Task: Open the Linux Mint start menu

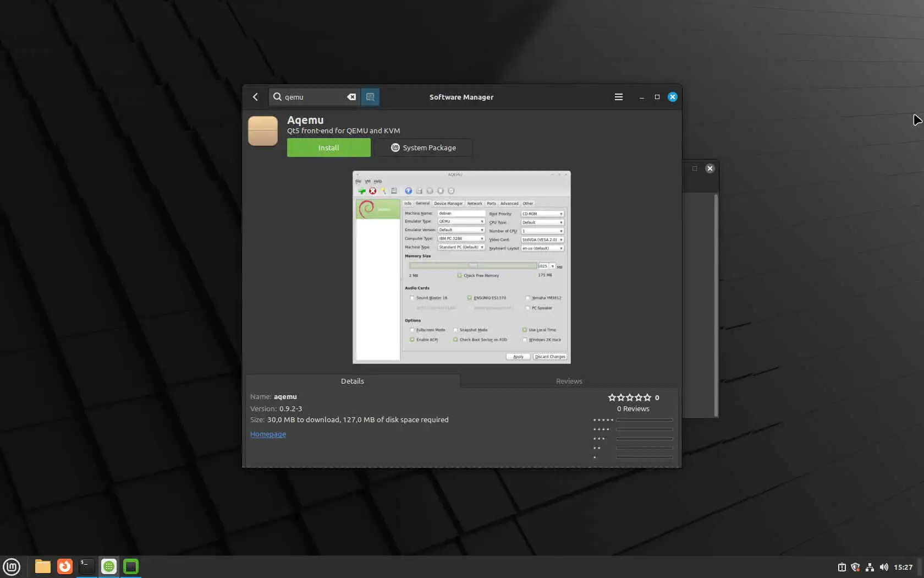Action: coord(12,566)
